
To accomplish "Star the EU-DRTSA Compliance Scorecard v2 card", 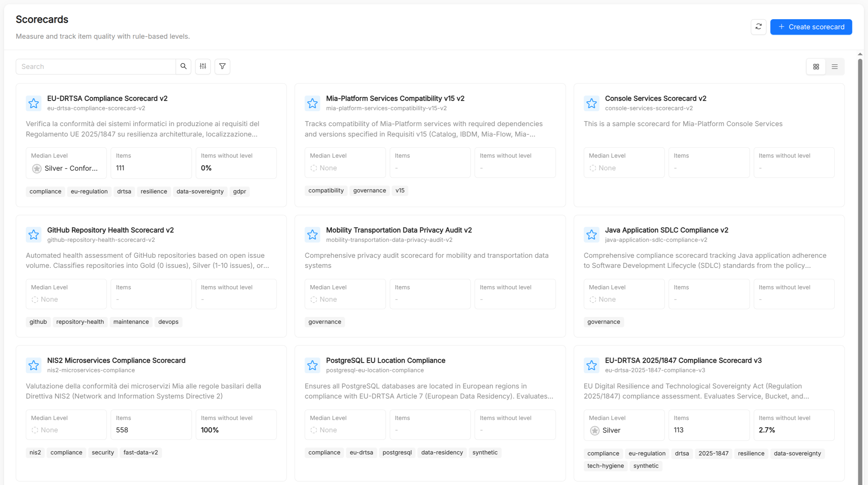I will 34,103.
